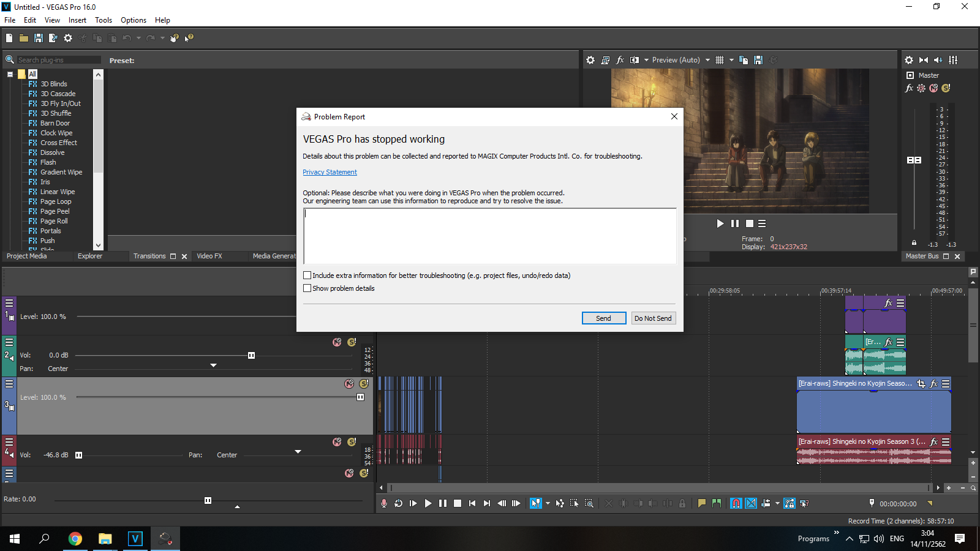Open Auto Ripple dropdown arrow
This screenshot has height=551, width=980.
(x=777, y=503)
